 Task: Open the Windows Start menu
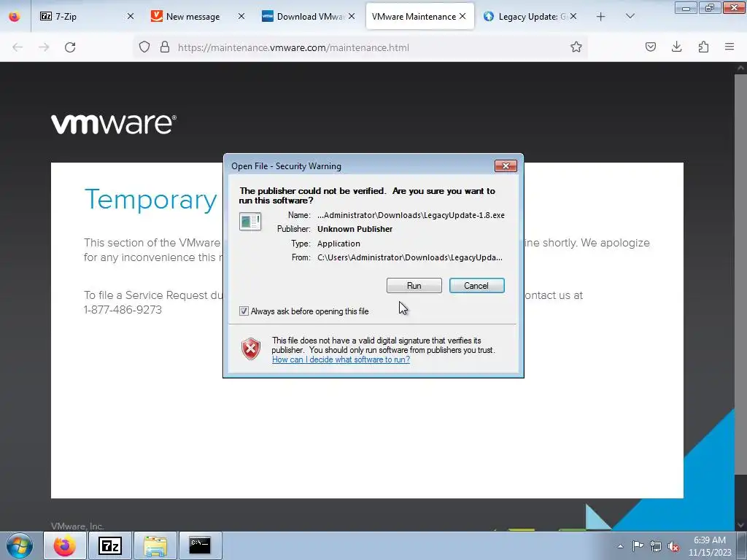coord(19,545)
